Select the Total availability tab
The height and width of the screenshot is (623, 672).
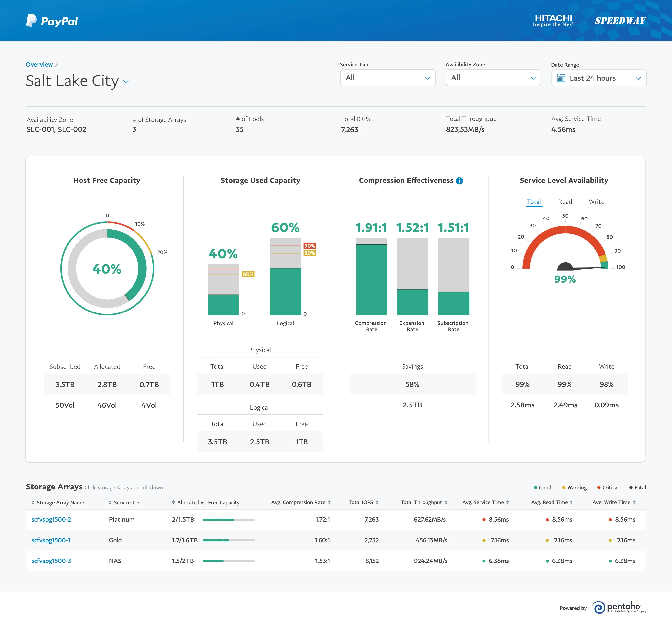coord(534,202)
